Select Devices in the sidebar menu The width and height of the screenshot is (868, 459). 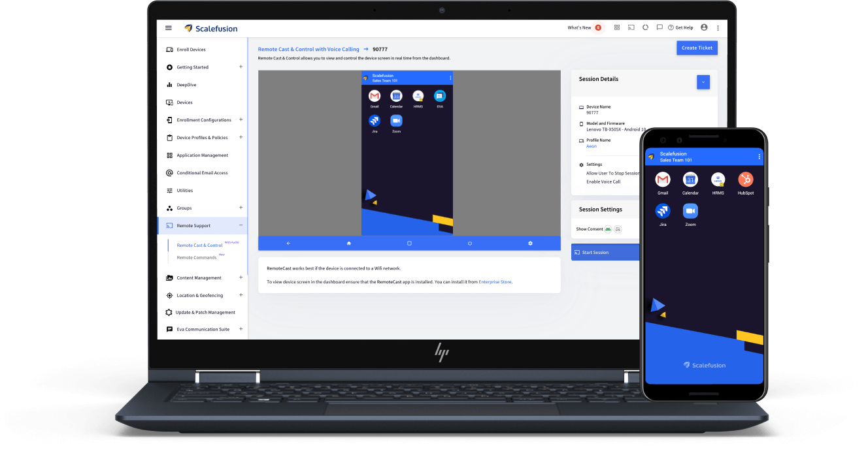point(185,102)
